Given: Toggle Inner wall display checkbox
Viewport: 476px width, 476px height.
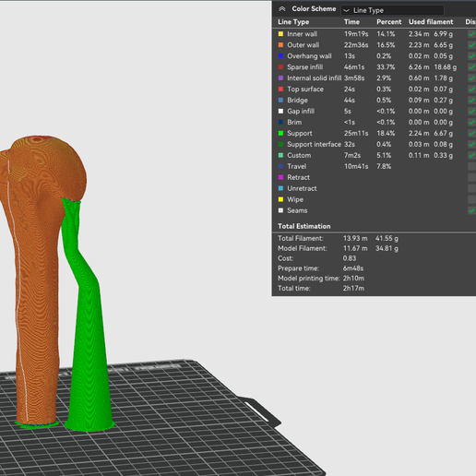Looking at the screenshot, I should coord(471,34).
